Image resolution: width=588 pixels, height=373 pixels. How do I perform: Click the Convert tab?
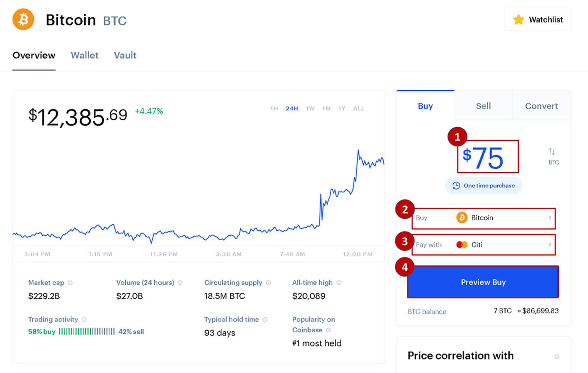coord(541,106)
